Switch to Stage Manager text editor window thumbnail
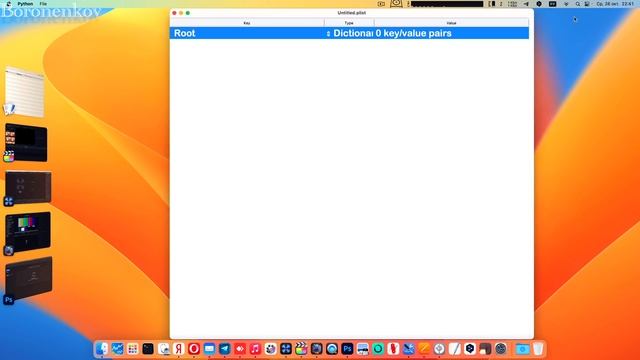640x360 pixels. (x=24, y=92)
